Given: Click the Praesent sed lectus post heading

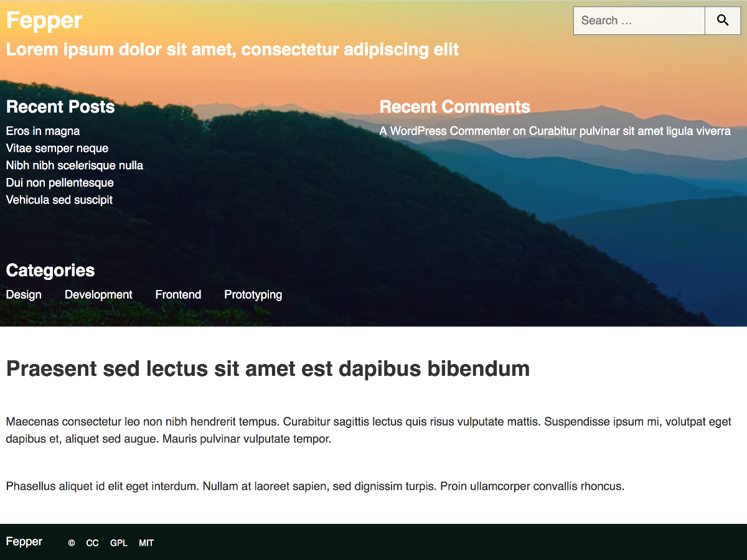Looking at the screenshot, I should pyautogui.click(x=268, y=368).
